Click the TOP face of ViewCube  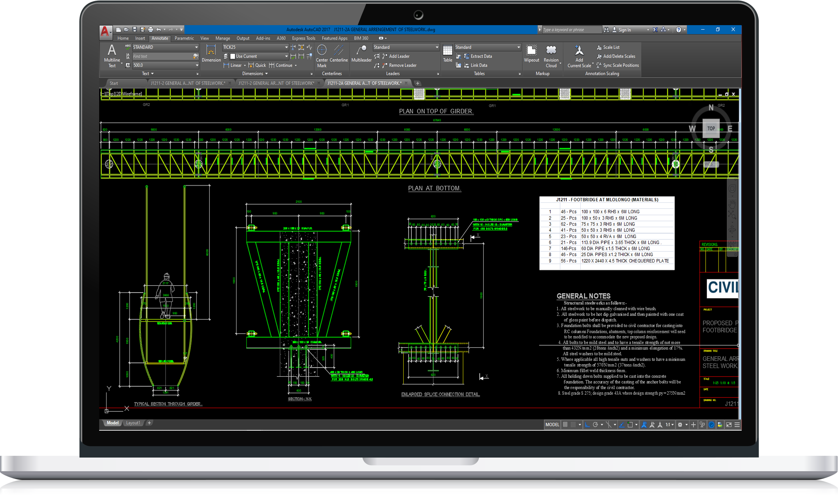(x=711, y=128)
